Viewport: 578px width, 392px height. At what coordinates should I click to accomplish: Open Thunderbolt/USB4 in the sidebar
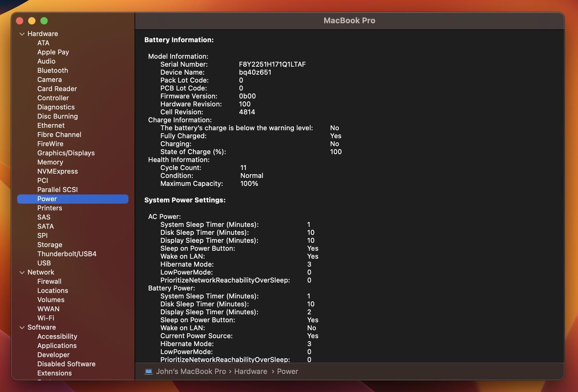coord(67,254)
